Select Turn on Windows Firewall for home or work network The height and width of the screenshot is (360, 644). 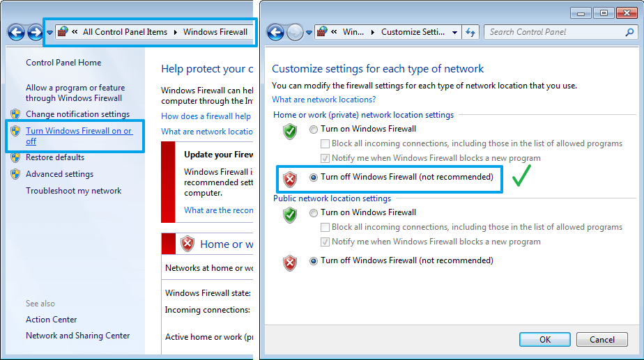click(314, 129)
